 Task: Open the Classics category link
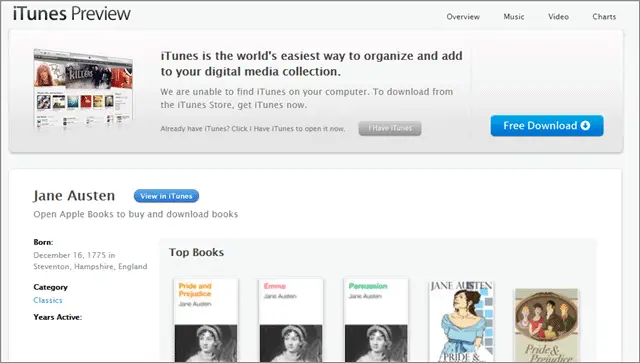pyautogui.click(x=48, y=300)
